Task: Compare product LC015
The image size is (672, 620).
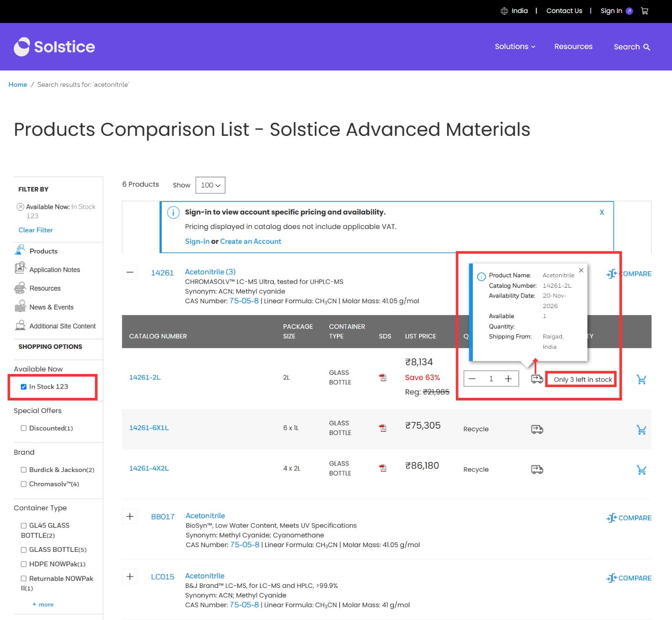Action: (629, 578)
